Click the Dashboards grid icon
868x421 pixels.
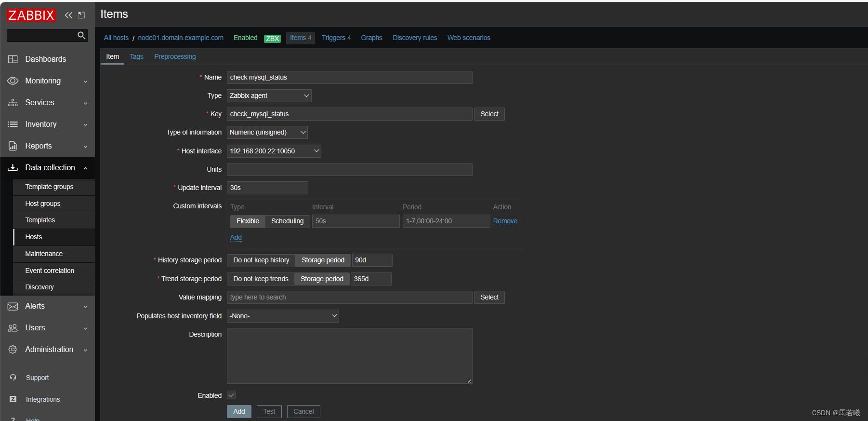coord(13,59)
